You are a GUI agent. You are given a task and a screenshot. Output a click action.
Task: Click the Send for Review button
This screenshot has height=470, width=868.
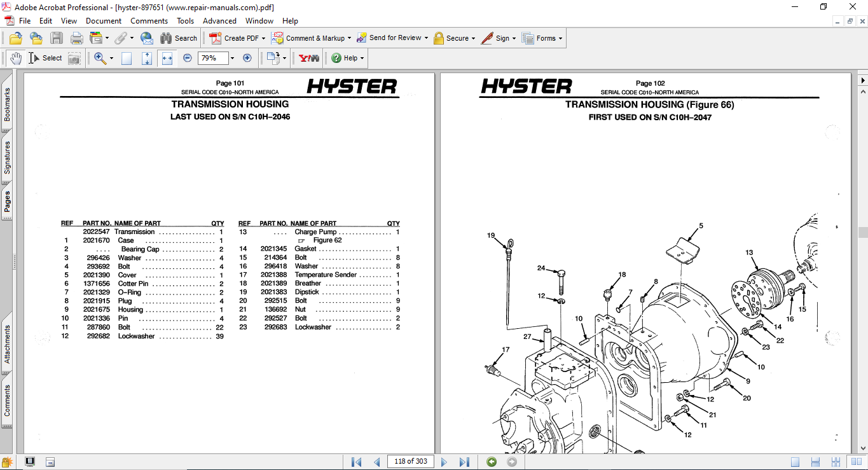(x=391, y=38)
